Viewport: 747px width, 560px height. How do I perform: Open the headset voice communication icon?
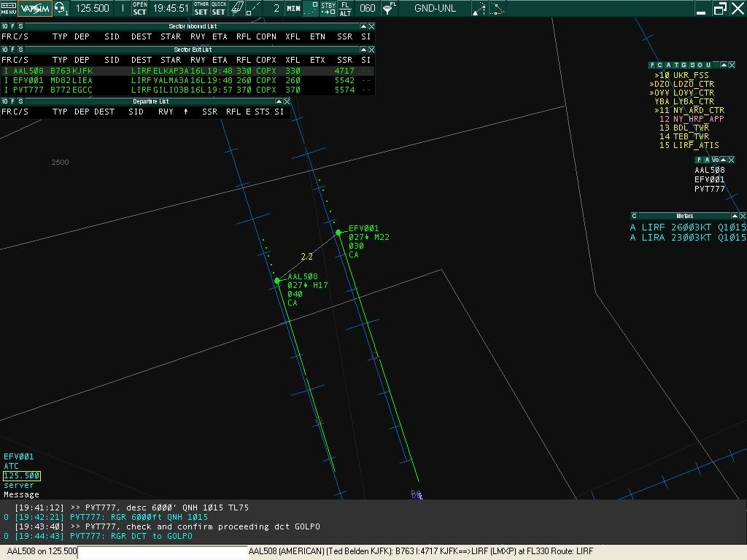61,8
